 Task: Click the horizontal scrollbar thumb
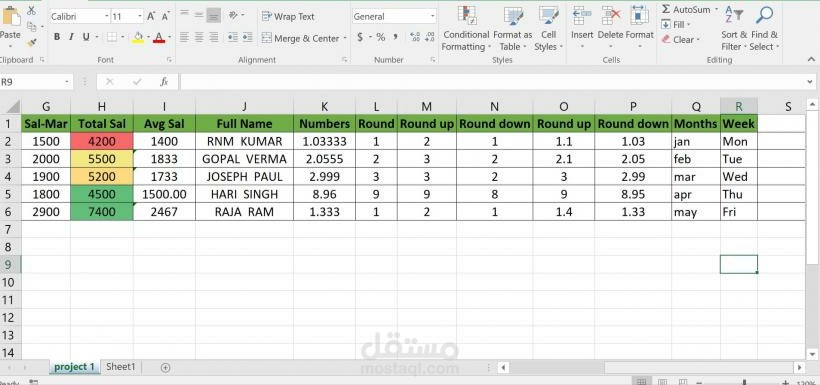click(x=557, y=367)
